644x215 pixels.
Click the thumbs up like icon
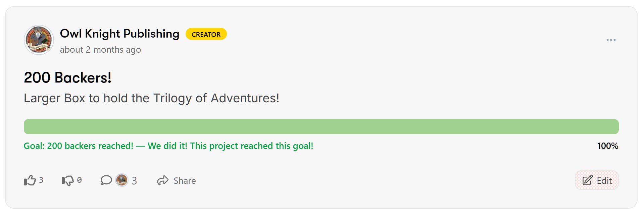tap(30, 180)
